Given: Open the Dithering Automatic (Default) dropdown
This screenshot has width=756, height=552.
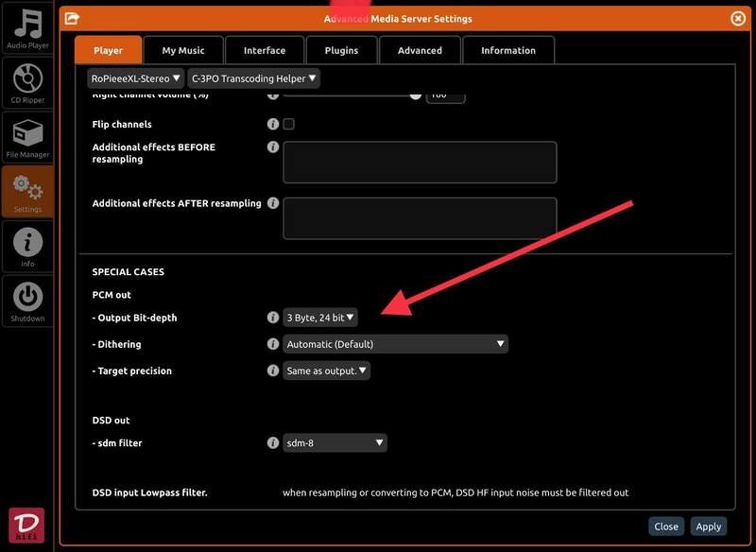Looking at the screenshot, I should tap(395, 344).
